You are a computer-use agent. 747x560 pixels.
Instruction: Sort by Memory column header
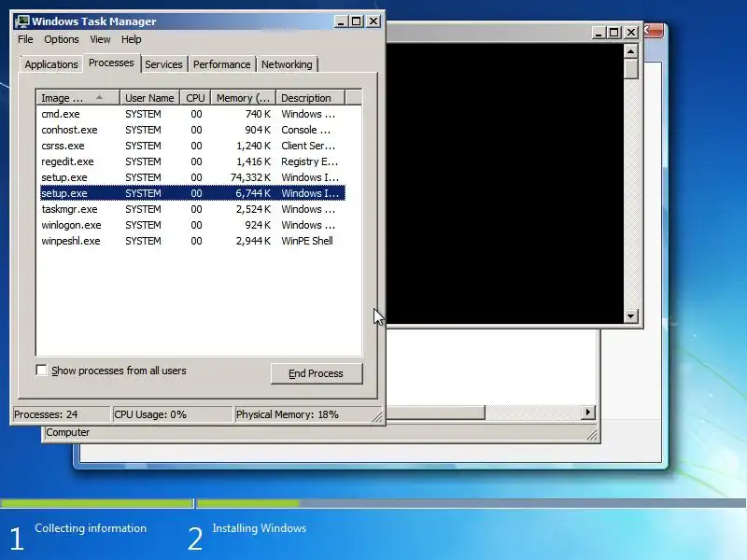pyautogui.click(x=244, y=98)
